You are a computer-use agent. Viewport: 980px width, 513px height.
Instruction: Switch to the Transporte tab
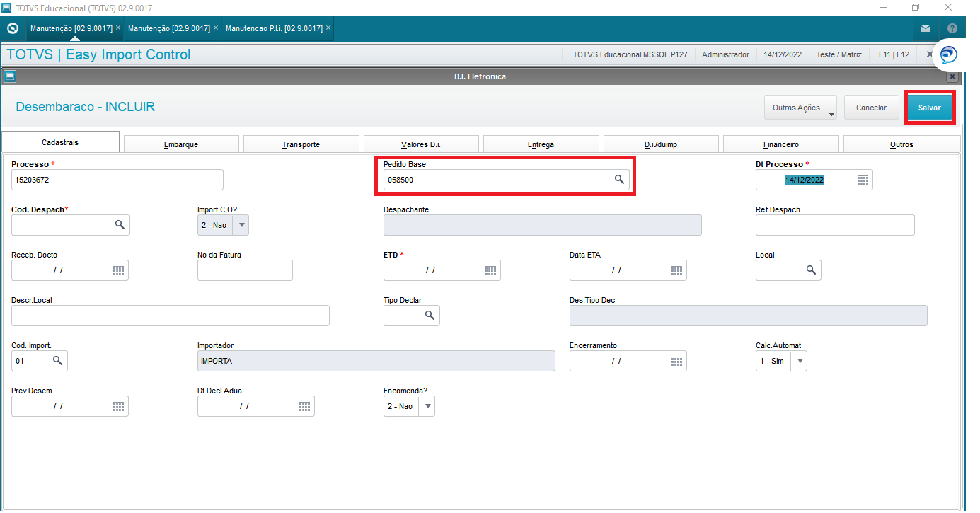pyautogui.click(x=301, y=144)
